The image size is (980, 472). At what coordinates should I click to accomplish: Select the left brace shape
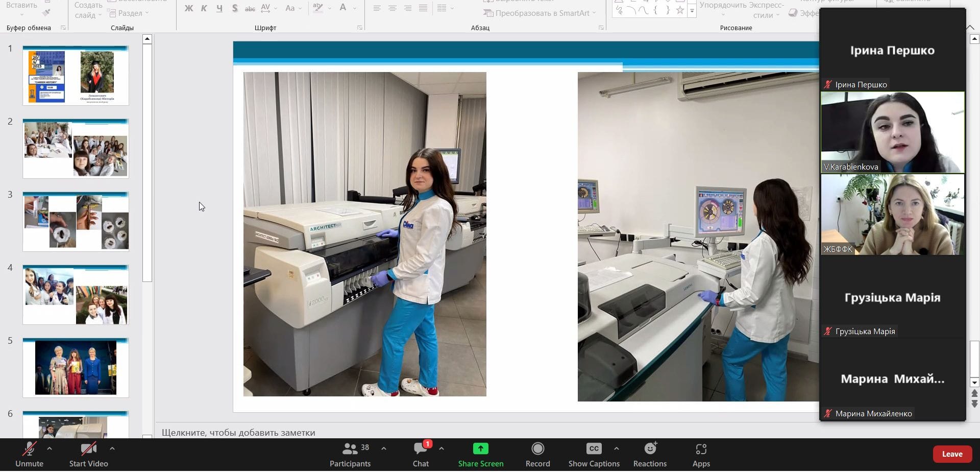point(655,10)
